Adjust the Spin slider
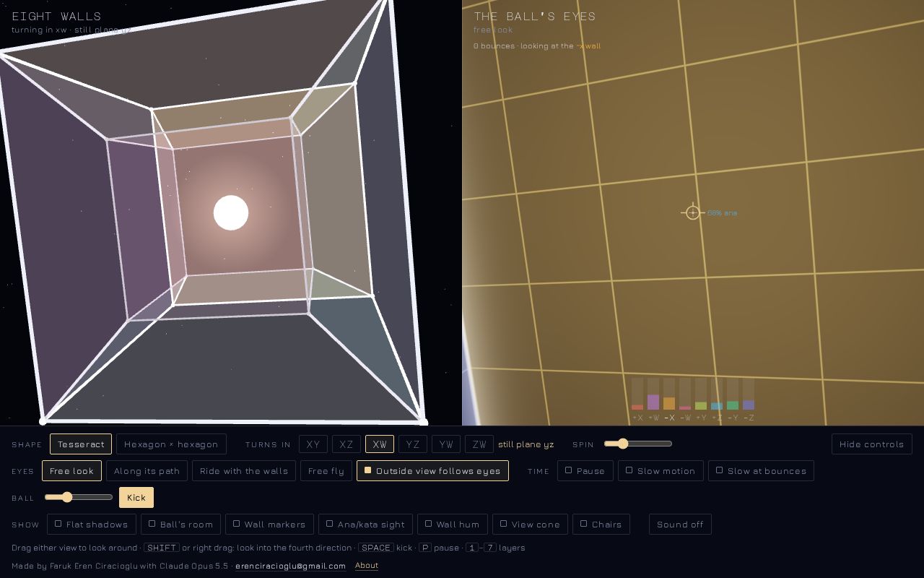This screenshot has height=578, width=924. click(x=638, y=444)
